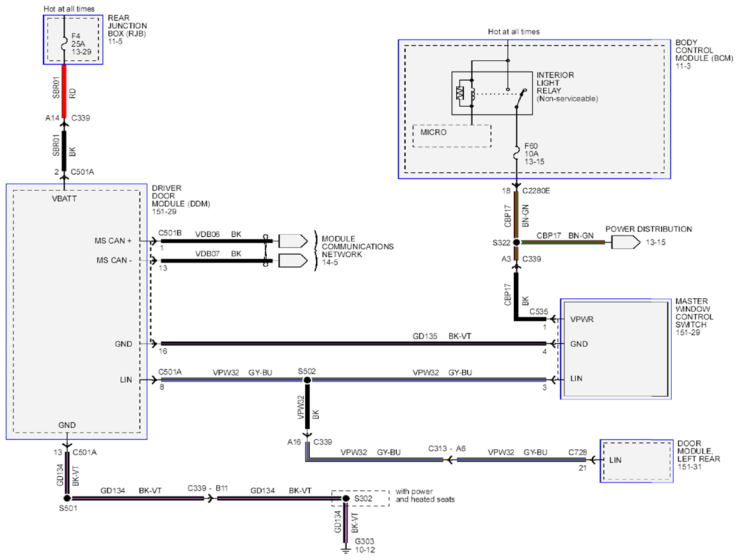This screenshot has height=560, width=739.
Task: Click the VDB07 off-page arrow connector
Action: click(292, 260)
